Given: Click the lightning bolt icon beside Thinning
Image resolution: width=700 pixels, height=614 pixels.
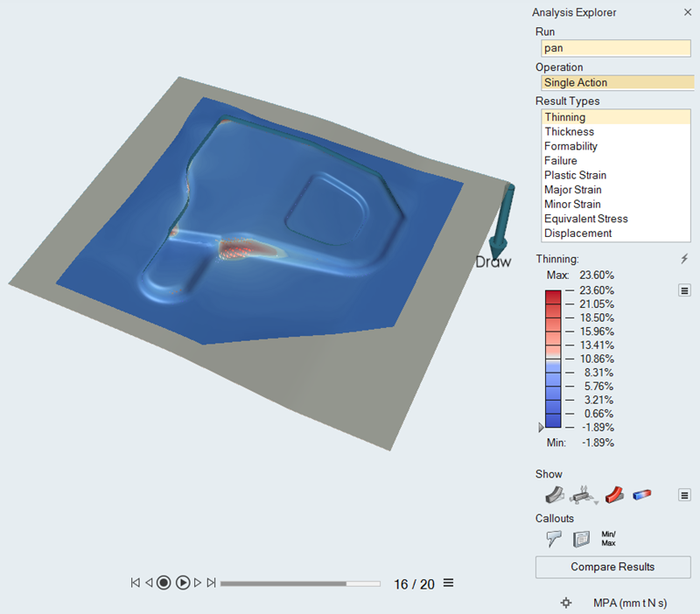Looking at the screenshot, I should pos(684,259).
